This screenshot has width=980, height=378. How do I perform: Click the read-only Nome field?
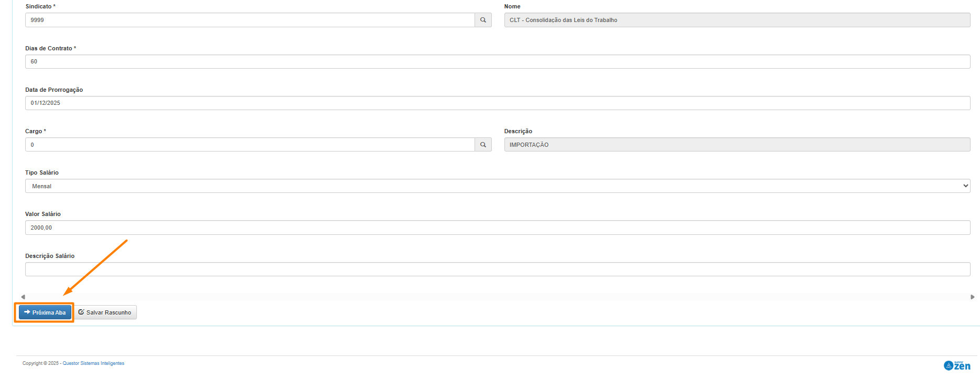point(737,20)
